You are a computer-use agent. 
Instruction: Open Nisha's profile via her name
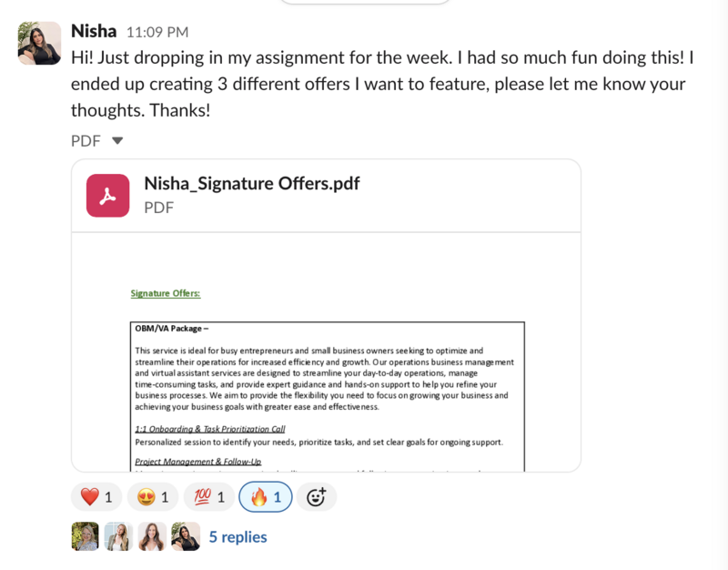coord(94,31)
